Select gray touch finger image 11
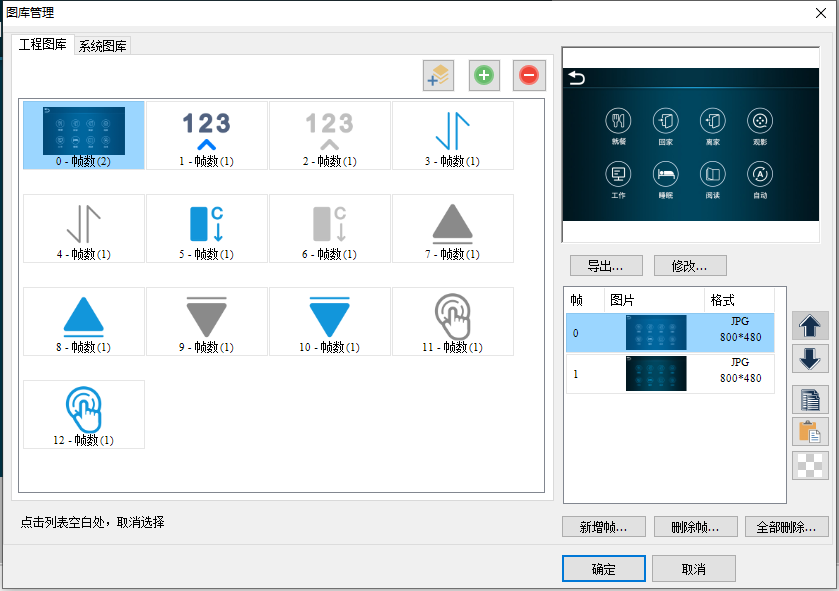This screenshot has width=839, height=591. [x=453, y=321]
